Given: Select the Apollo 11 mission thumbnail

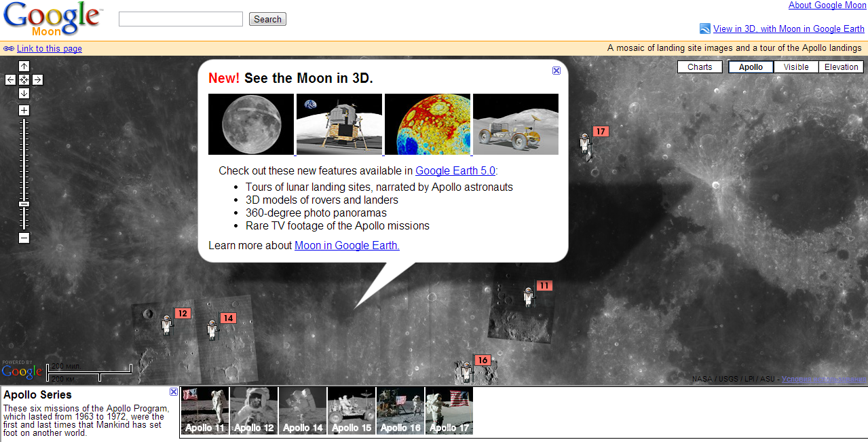Looking at the screenshot, I should pos(205,411).
